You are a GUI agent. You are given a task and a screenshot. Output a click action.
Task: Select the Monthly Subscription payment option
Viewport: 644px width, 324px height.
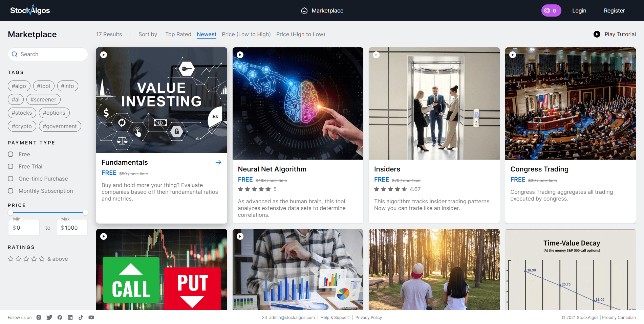pyautogui.click(x=11, y=191)
